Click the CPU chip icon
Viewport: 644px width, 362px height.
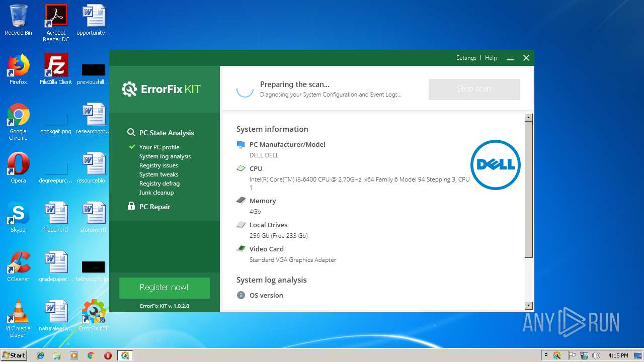click(x=241, y=168)
